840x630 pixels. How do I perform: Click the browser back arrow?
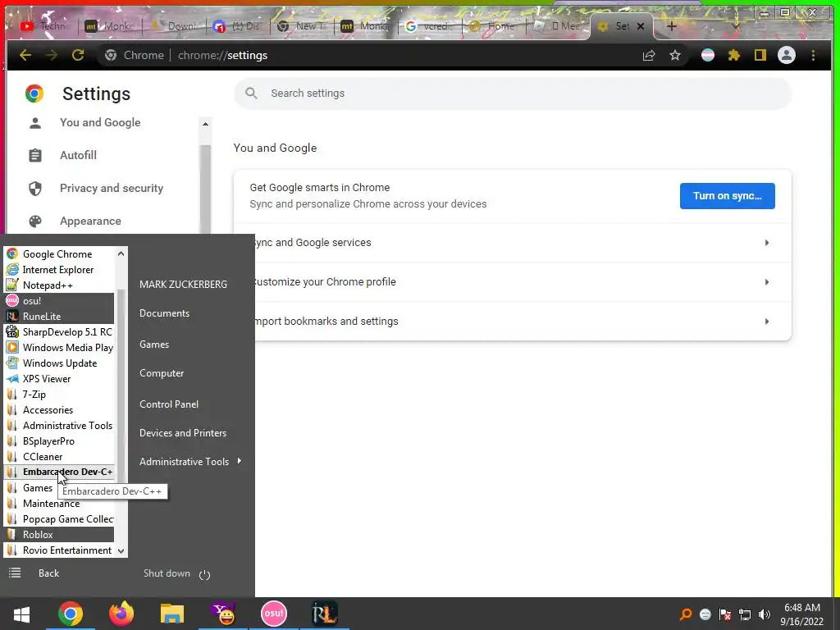(x=25, y=55)
